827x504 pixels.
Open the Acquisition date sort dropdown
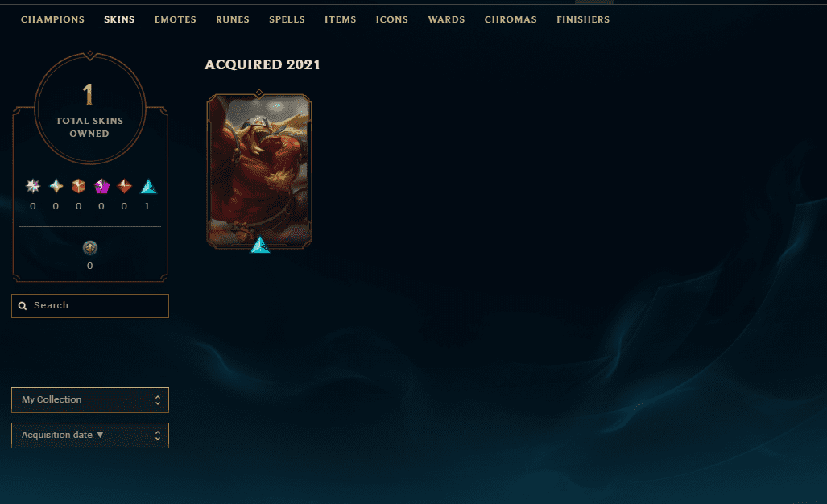(x=90, y=436)
